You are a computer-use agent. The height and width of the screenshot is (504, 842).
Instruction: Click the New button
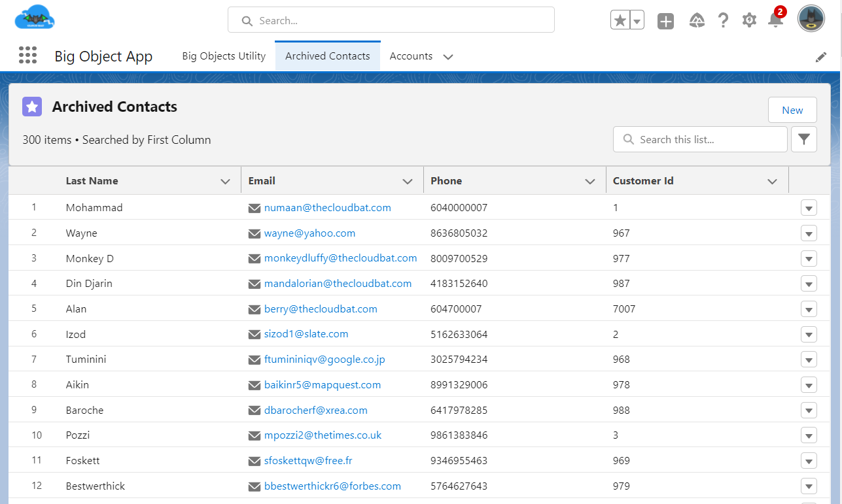click(792, 110)
